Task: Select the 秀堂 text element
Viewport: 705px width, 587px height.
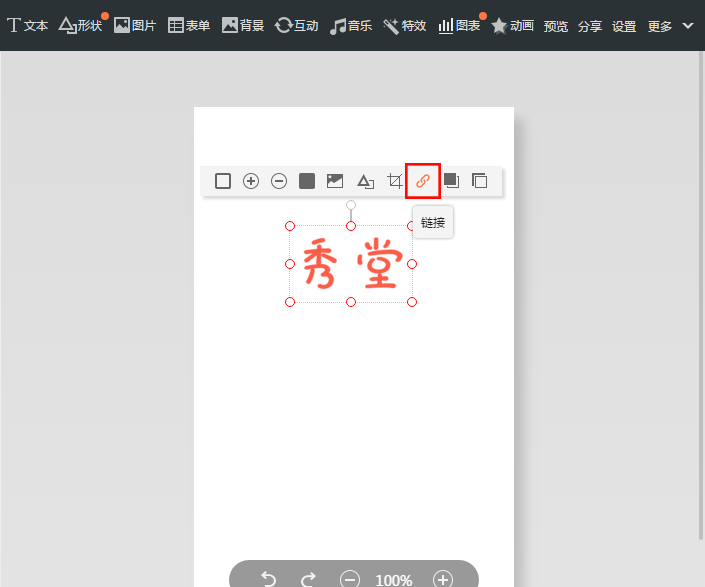Action: point(353,264)
